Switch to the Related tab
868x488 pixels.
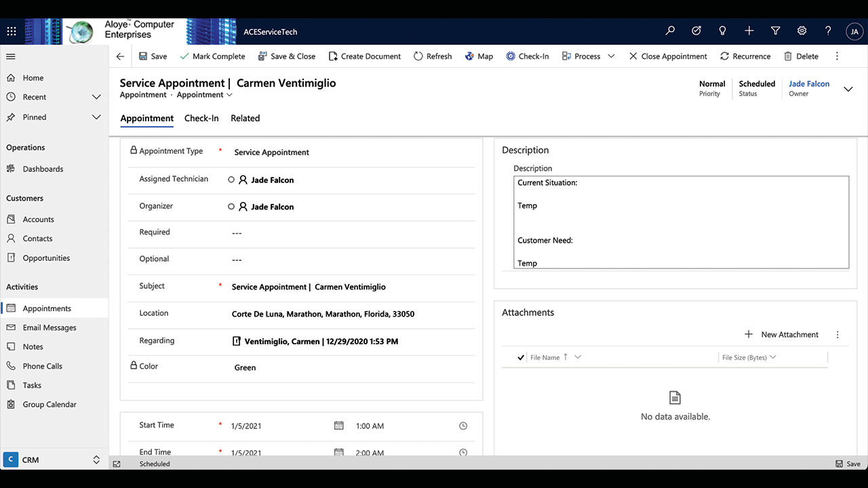(x=245, y=118)
